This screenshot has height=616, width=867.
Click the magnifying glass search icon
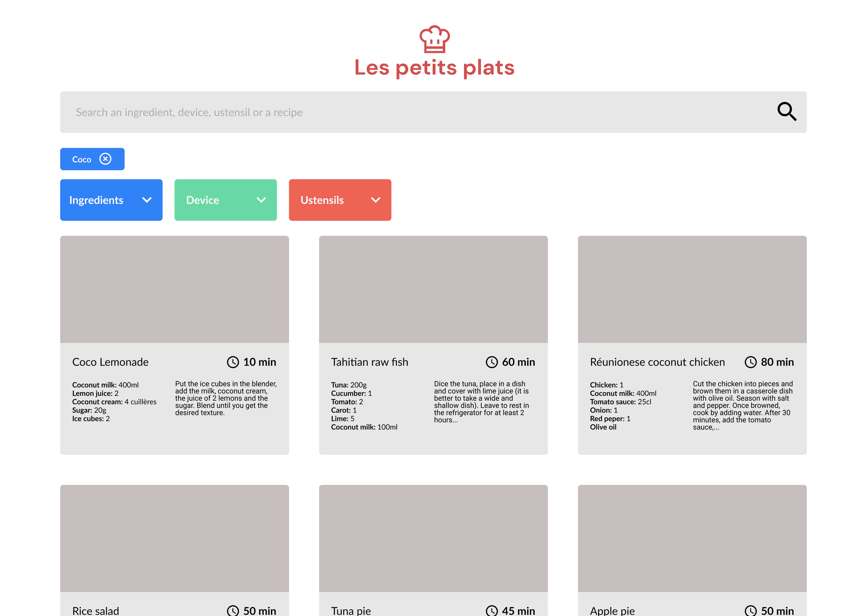coord(787,112)
